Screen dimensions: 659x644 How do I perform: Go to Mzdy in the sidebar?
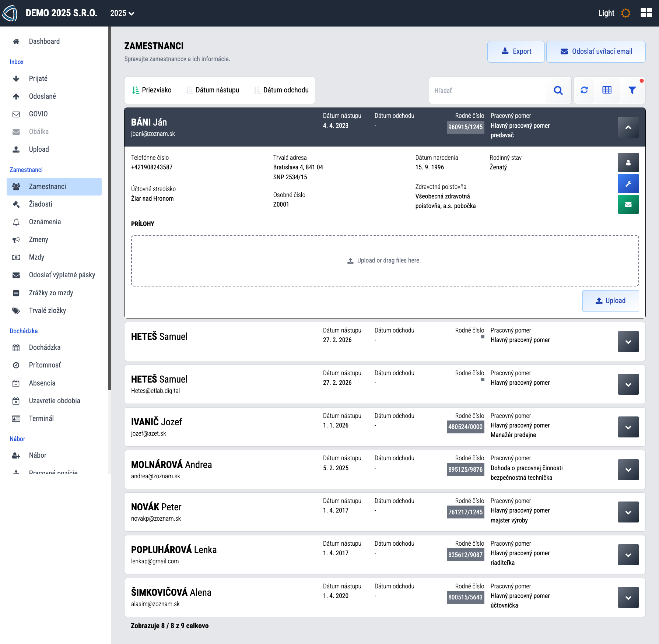(36, 257)
